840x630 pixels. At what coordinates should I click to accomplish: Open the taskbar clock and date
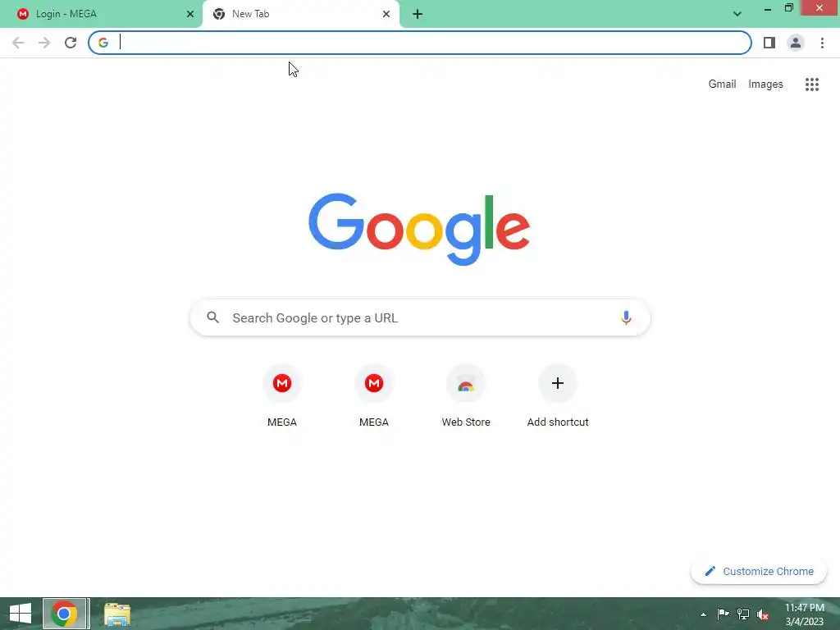coord(804,614)
